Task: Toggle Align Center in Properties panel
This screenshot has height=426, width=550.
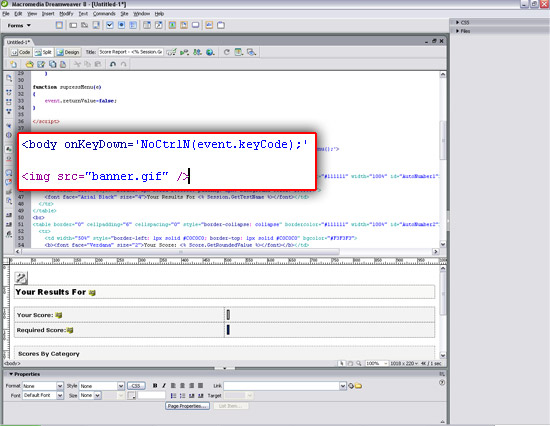Action: (x=182, y=386)
